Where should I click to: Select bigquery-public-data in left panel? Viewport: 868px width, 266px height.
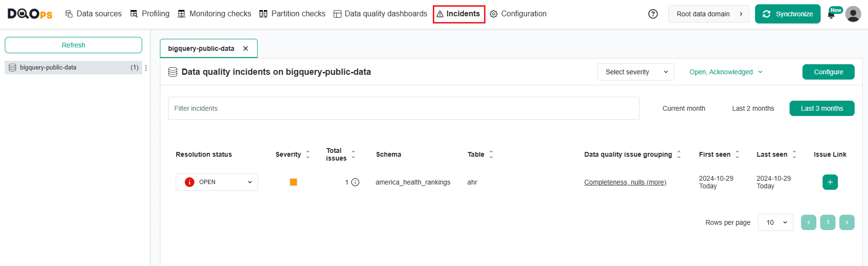(x=73, y=68)
